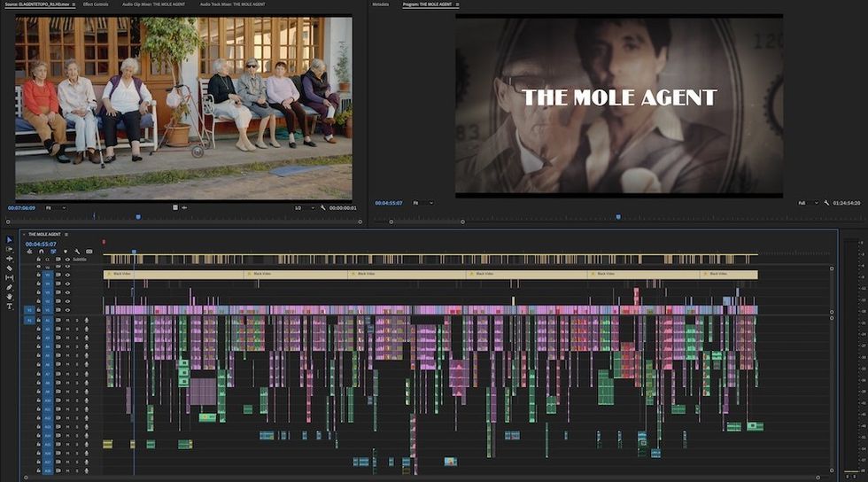Select the Razor tool

(x=10, y=268)
